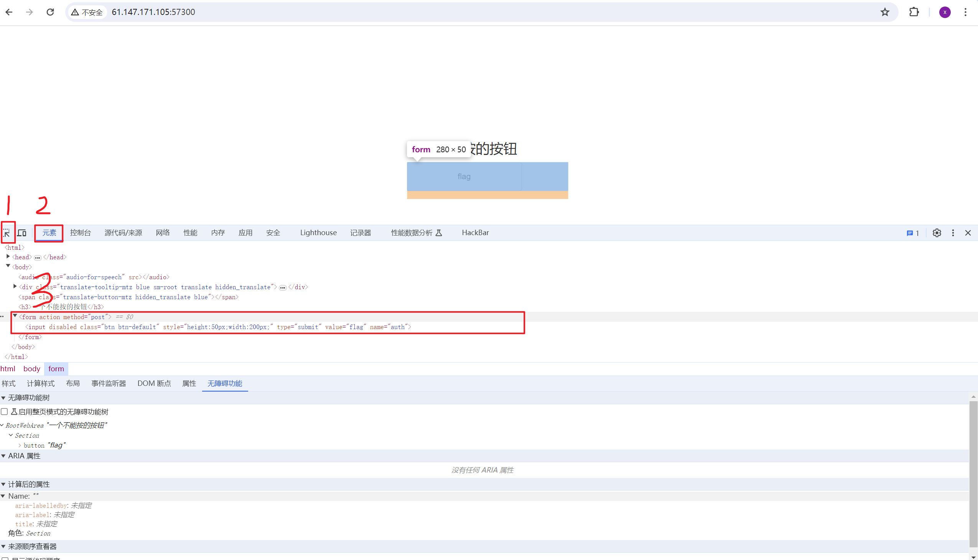The height and width of the screenshot is (560, 978).
Task: Collapse the 计算后的属性 section
Action: tap(3, 484)
